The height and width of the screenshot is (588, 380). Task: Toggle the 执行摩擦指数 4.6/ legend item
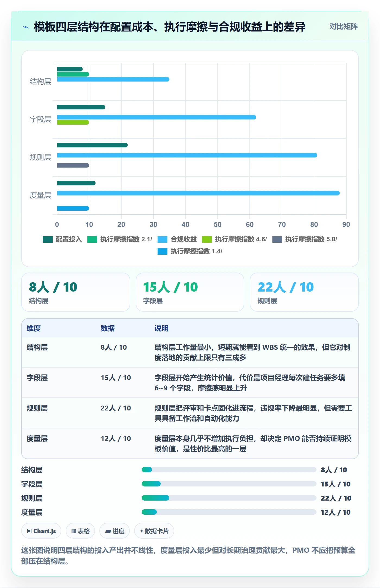[235, 239]
